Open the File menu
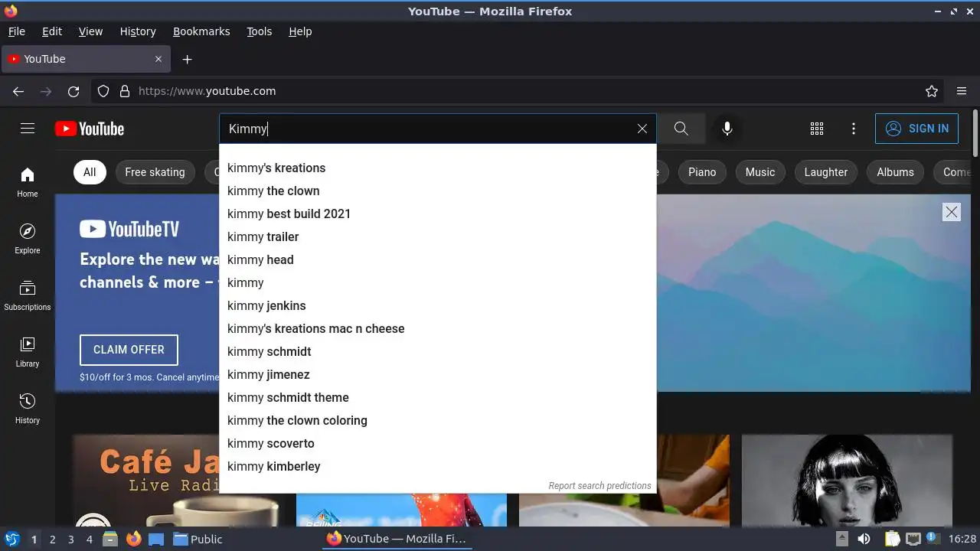 click(x=16, y=31)
